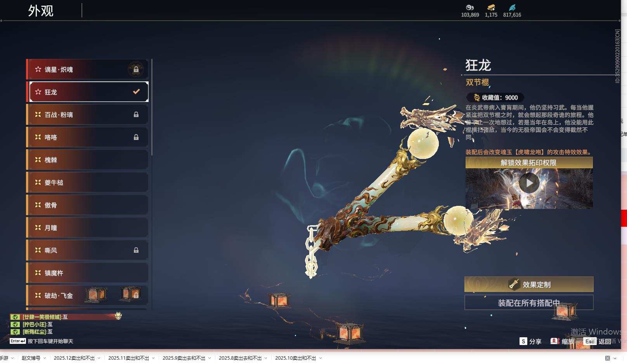Click the rarity icon beside 破劫·飞金
627x364 pixels.
pyautogui.click(x=38, y=295)
